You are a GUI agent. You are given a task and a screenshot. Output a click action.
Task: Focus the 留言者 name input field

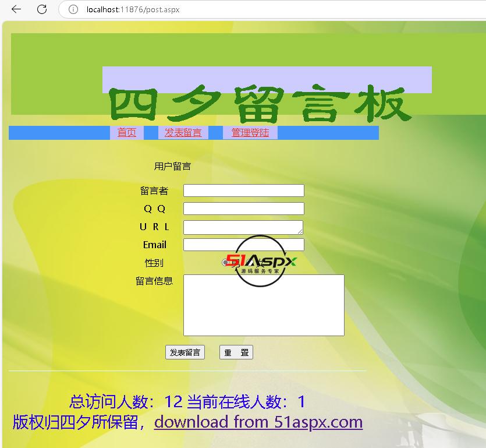pos(244,191)
